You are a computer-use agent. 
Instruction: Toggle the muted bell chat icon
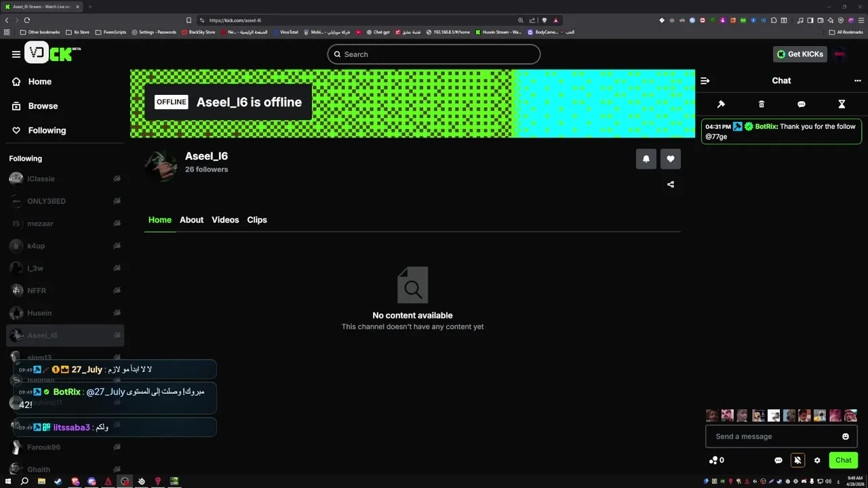(x=797, y=460)
